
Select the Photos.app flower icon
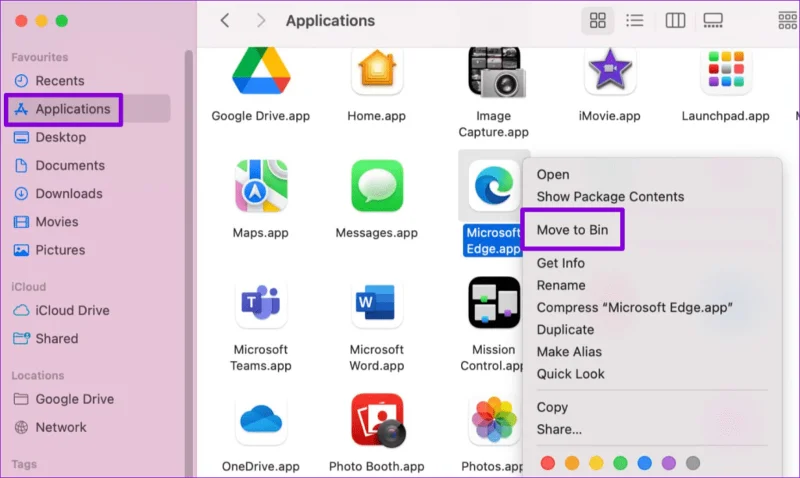(493, 419)
